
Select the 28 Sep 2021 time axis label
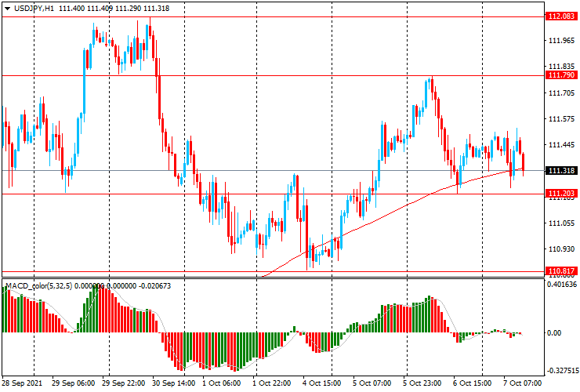22,383
